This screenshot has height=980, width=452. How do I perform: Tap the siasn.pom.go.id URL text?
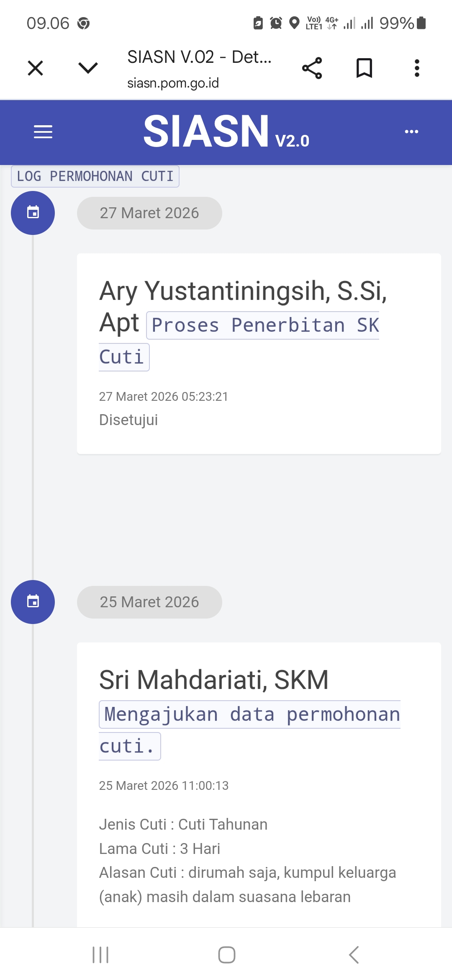tap(173, 83)
